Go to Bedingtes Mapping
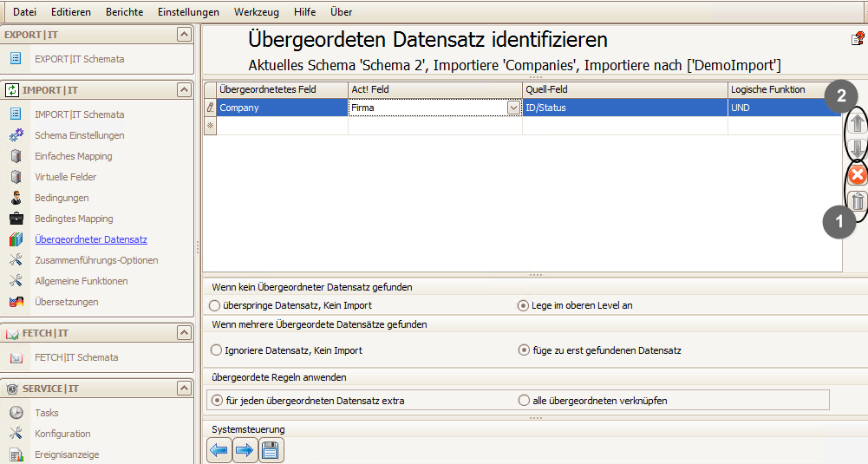 74,219
